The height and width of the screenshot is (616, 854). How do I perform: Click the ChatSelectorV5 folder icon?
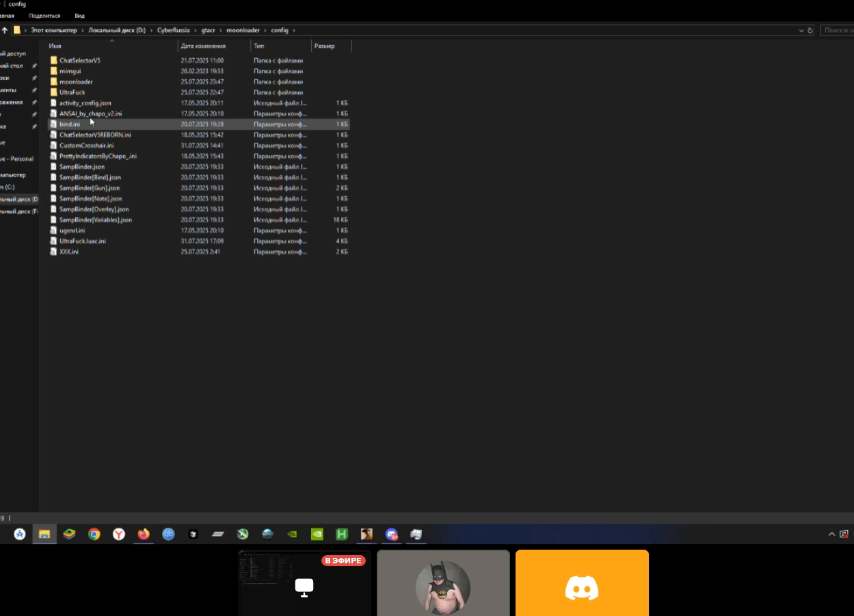[53, 60]
